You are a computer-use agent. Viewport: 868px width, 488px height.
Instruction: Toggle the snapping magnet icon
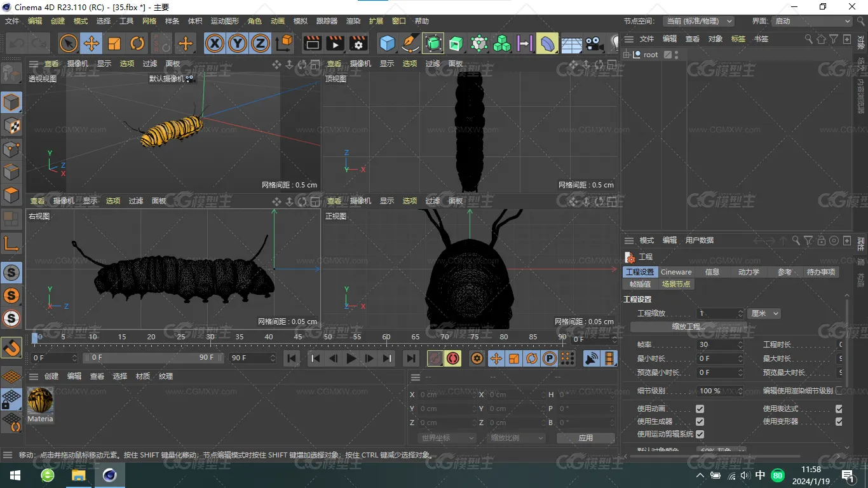[11, 348]
